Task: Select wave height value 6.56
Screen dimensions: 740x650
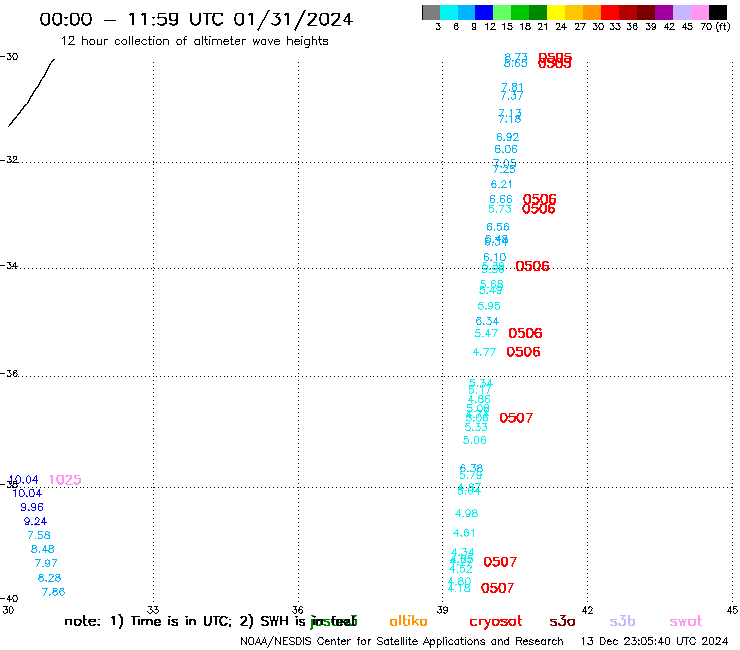Action: click(x=498, y=227)
